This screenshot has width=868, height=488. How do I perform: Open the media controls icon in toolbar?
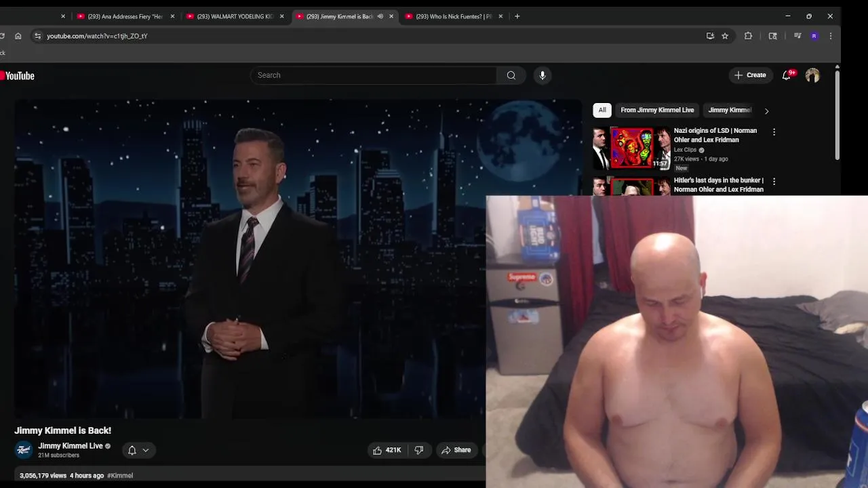click(x=797, y=36)
